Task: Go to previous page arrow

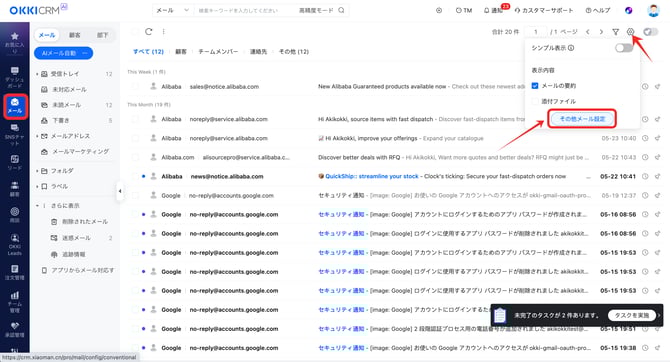Action: tap(588, 32)
